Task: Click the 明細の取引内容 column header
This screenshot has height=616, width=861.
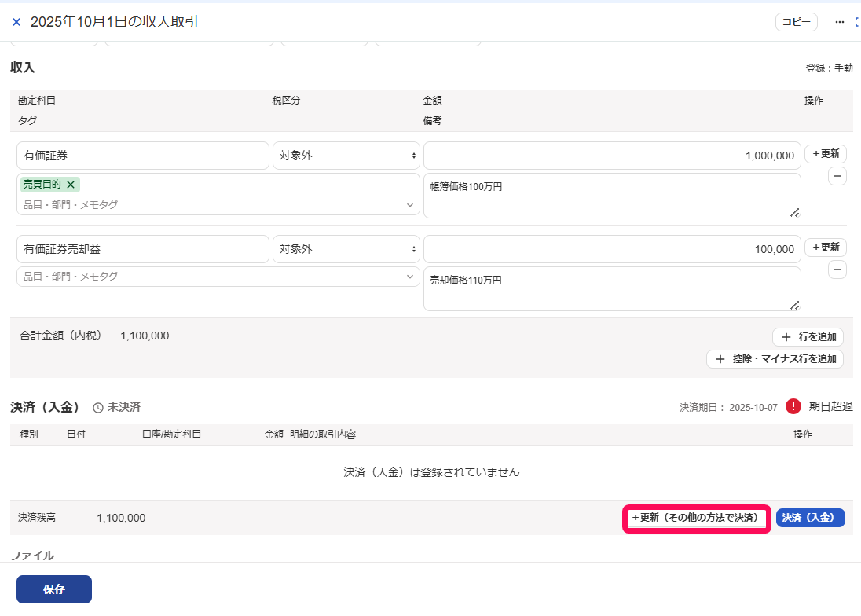Action: coord(322,434)
